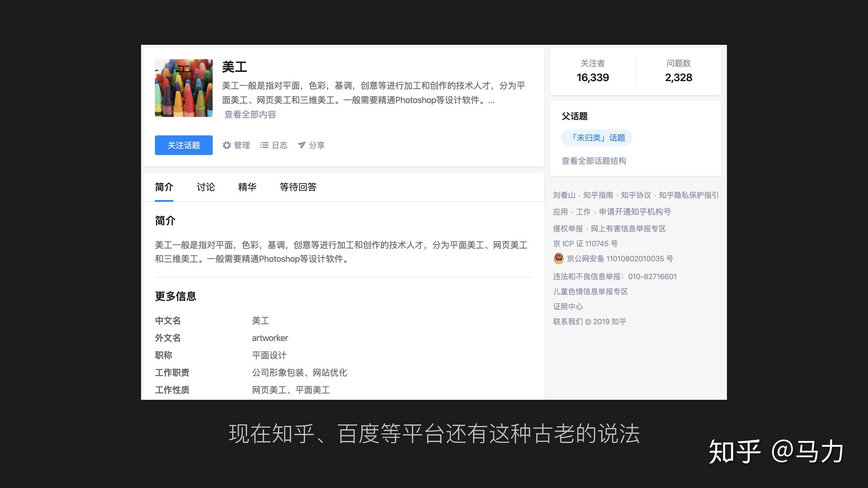Click 京 ICP 证 110745 号 link
Screen dimensions: 868x488
(585, 244)
